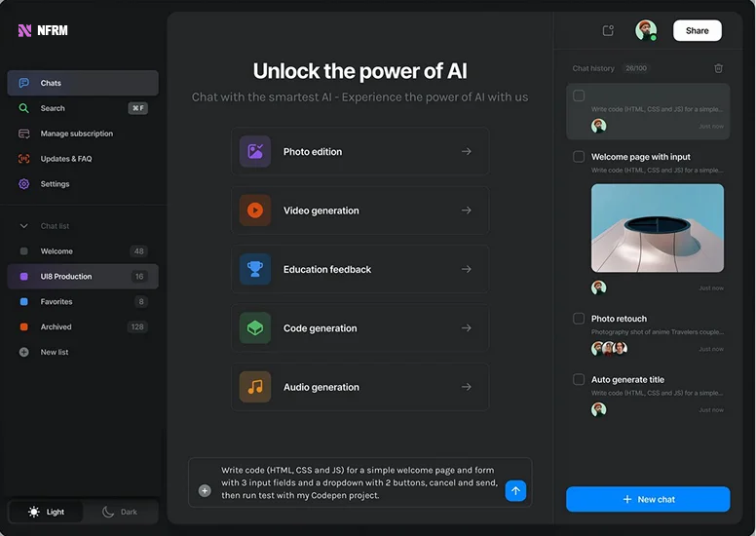The height and width of the screenshot is (536, 756).
Task: Tick the Welcome page with input checkbox
Action: tap(579, 157)
